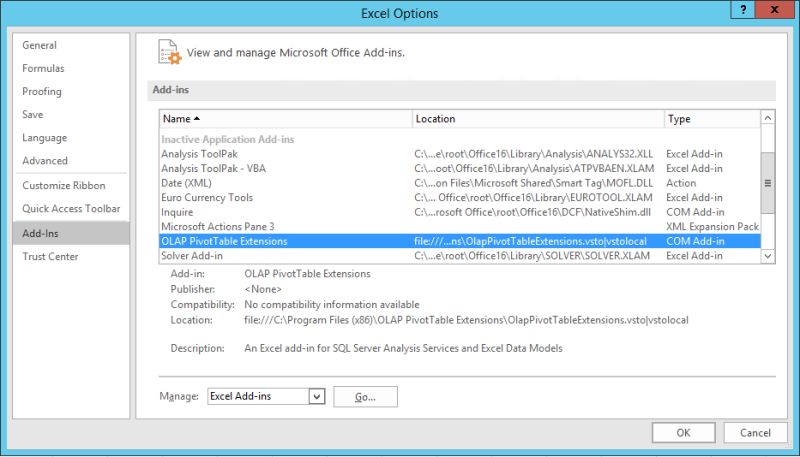Select the Euro Currency Tools row
The image size is (800, 457).
(460, 197)
